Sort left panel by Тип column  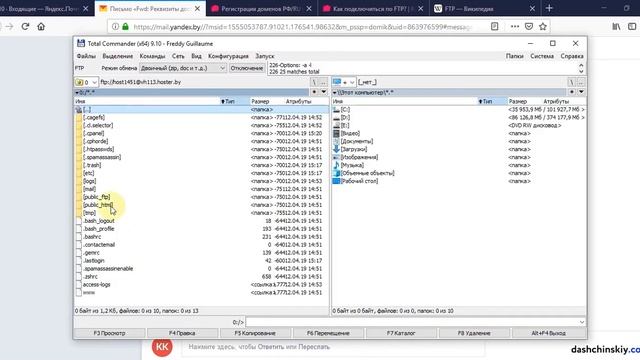235,101
